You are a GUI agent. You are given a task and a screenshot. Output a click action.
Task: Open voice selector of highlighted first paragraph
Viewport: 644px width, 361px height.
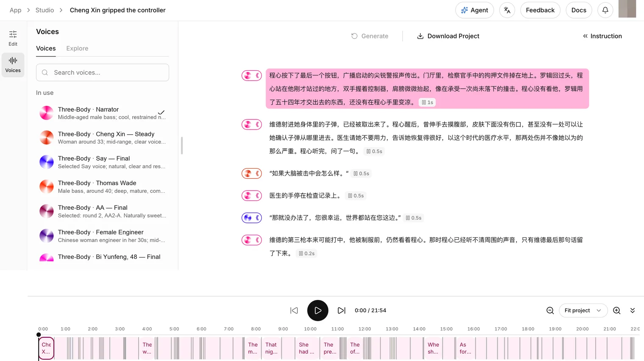pyautogui.click(x=252, y=76)
